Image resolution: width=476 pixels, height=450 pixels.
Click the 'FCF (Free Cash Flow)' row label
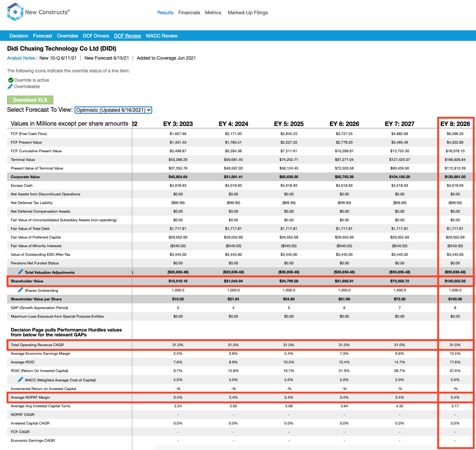coord(29,134)
